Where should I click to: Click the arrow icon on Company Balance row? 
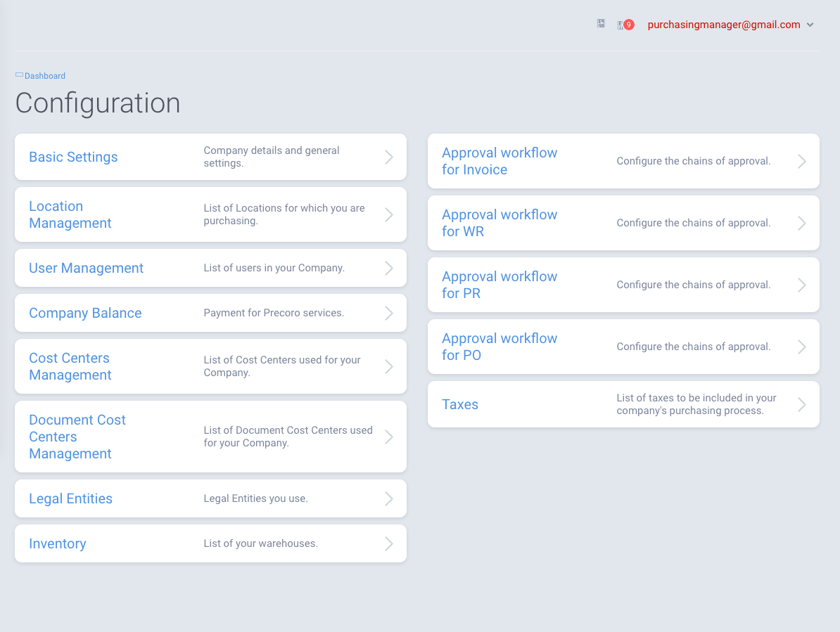(388, 313)
